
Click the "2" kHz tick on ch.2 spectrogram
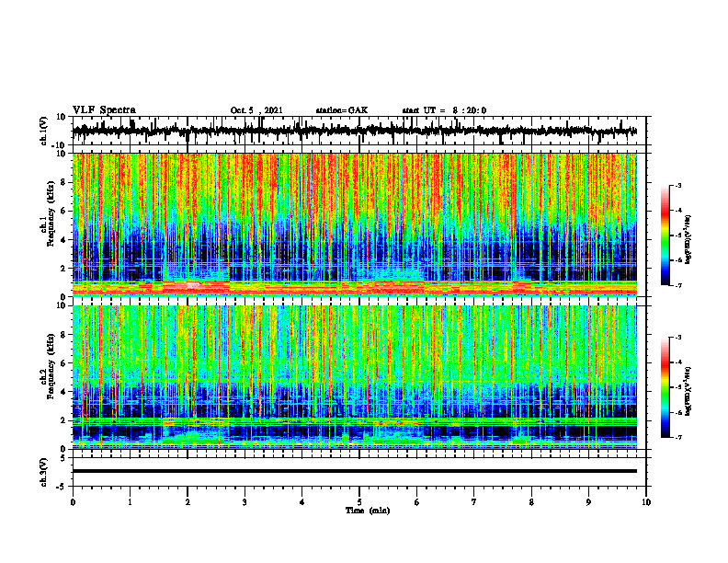(x=64, y=420)
